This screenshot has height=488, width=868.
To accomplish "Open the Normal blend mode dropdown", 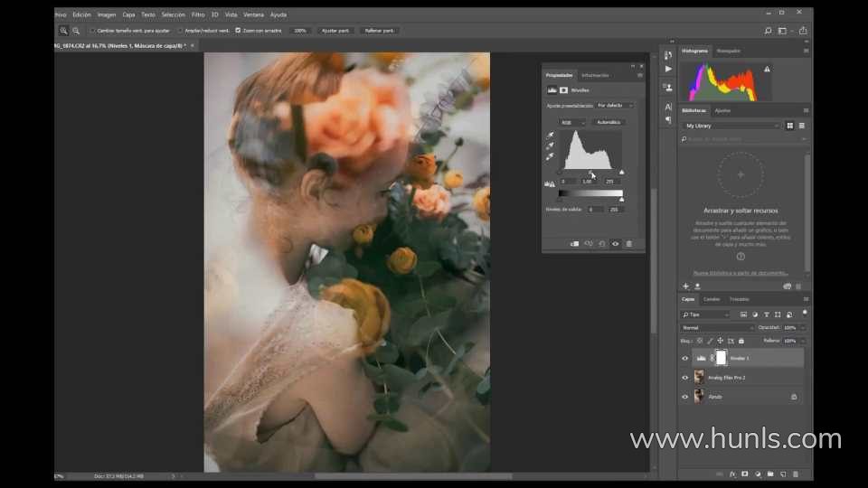I will pos(717,327).
